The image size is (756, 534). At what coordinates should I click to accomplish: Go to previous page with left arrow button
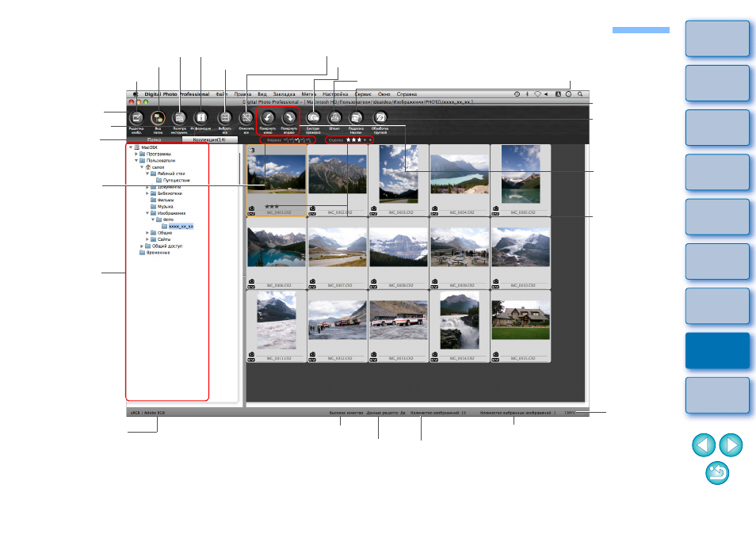click(x=704, y=444)
